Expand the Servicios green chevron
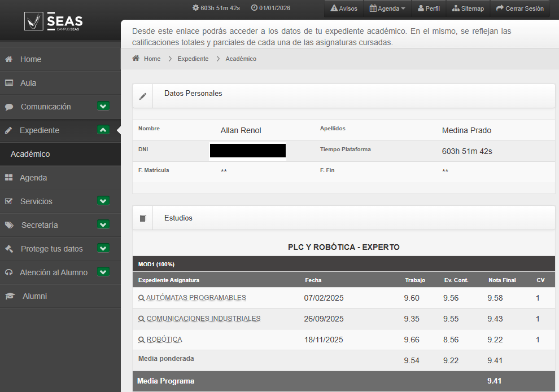The height and width of the screenshot is (392, 559). (103, 201)
